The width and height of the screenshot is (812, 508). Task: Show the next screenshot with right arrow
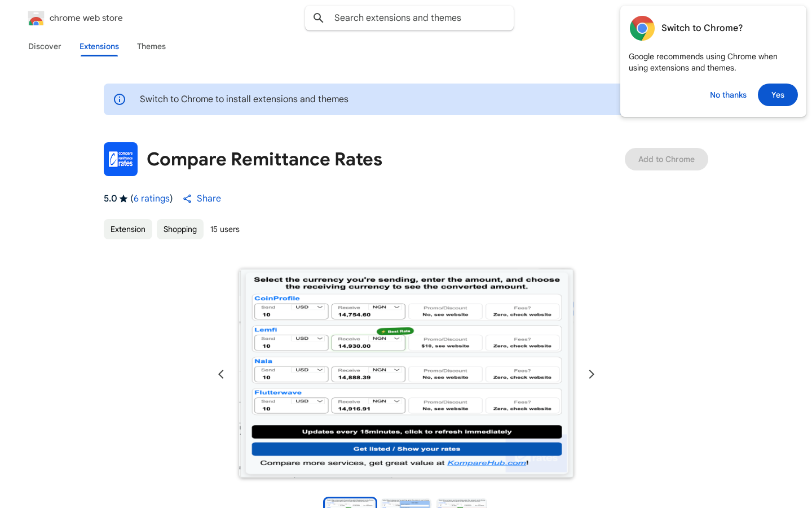point(592,374)
